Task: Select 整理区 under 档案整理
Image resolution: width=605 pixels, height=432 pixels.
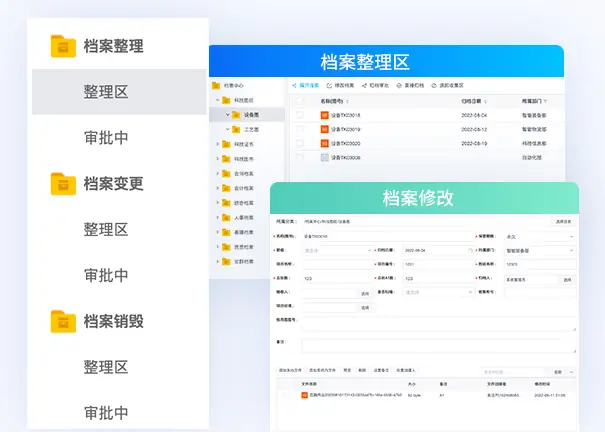Action: (106, 92)
